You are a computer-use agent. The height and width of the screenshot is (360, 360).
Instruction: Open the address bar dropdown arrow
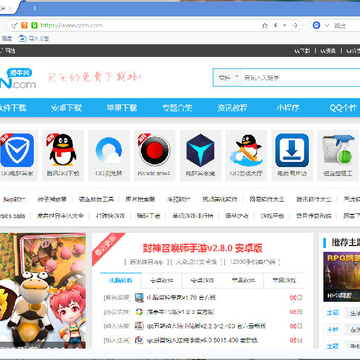(285, 25)
